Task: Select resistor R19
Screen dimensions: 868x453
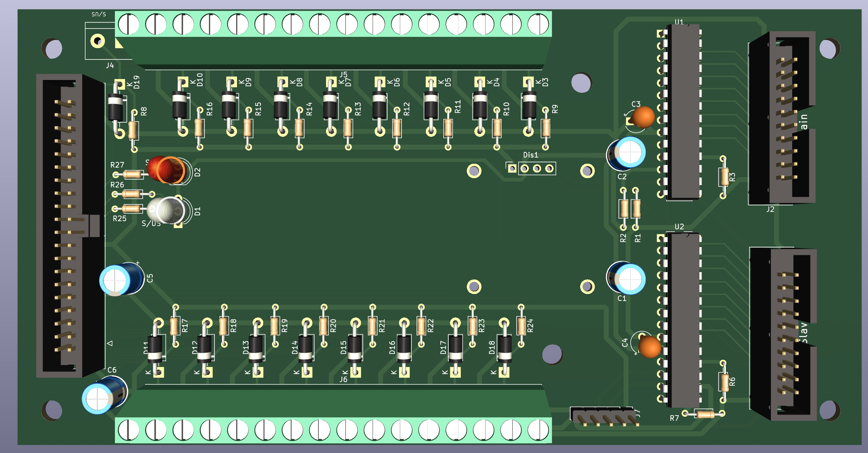Action: click(x=275, y=326)
